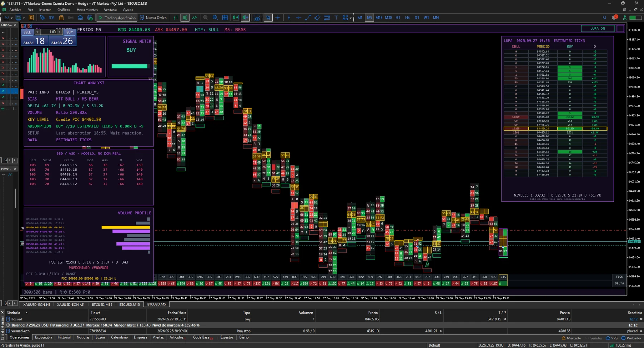
Task: Select the trendline drawing tool
Action: point(308,18)
